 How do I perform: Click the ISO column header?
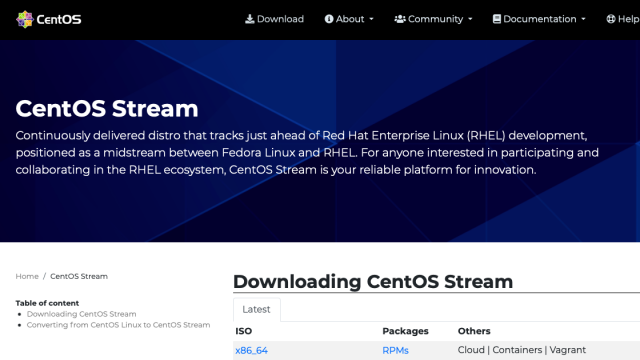coord(244,331)
